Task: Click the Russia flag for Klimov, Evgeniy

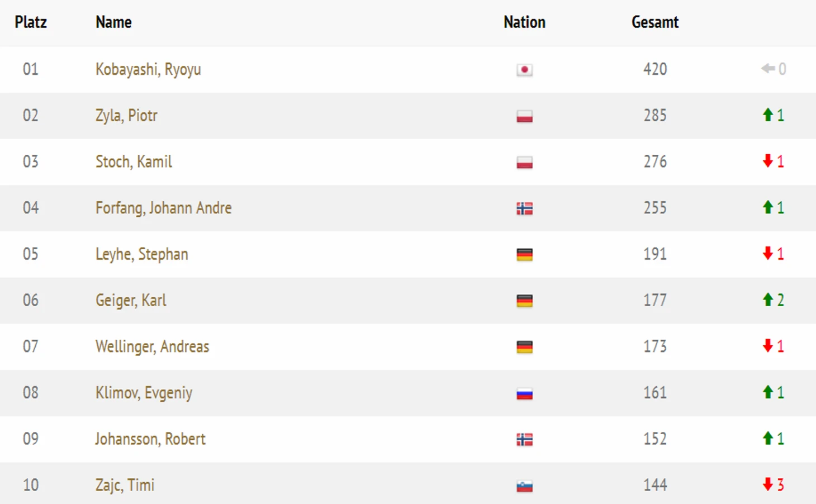Action: (x=524, y=393)
